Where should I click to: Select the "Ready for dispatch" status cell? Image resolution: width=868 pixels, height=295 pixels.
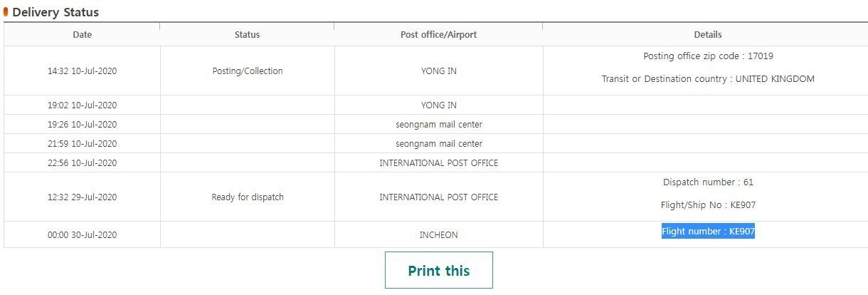point(247,197)
